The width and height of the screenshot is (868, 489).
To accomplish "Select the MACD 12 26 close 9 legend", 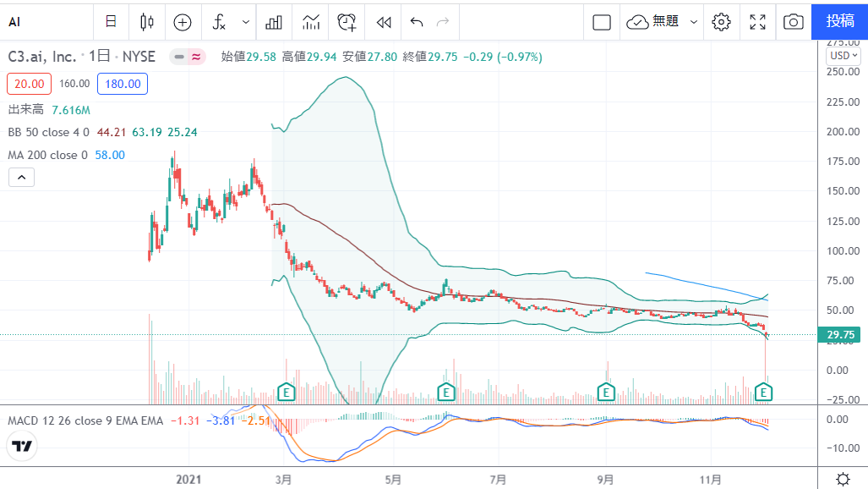I will [x=86, y=420].
